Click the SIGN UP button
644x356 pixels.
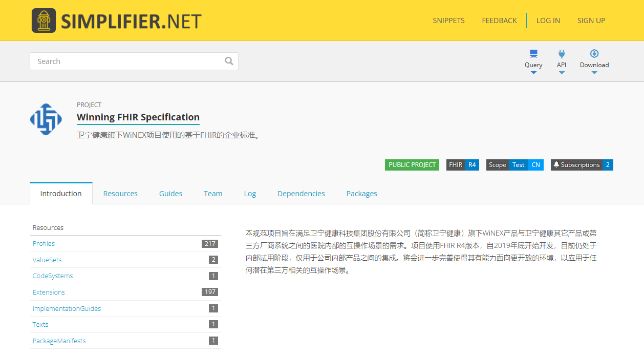[x=591, y=20]
